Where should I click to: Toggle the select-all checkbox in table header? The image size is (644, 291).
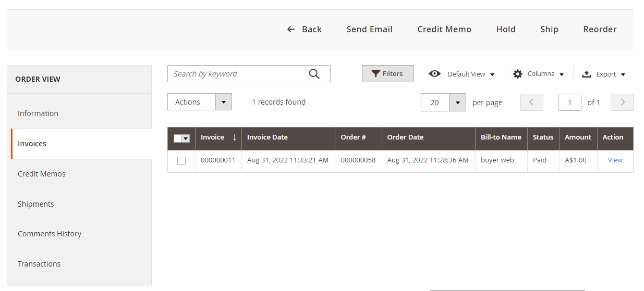click(177, 138)
